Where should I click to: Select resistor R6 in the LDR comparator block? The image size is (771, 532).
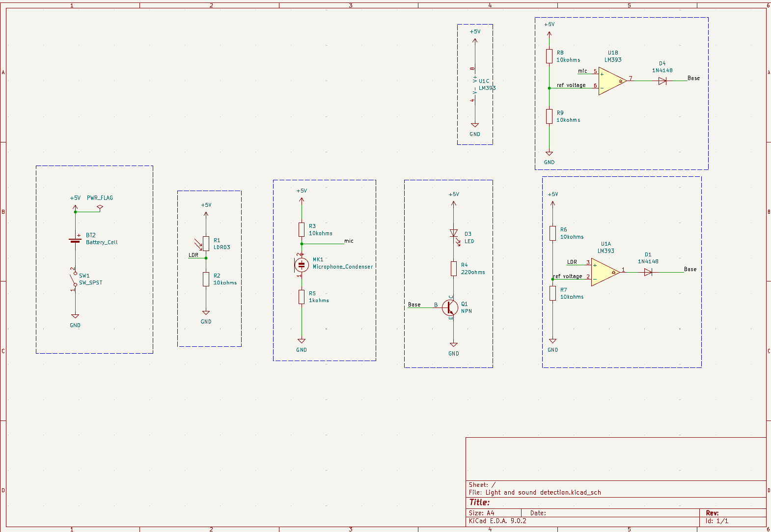tap(552, 233)
